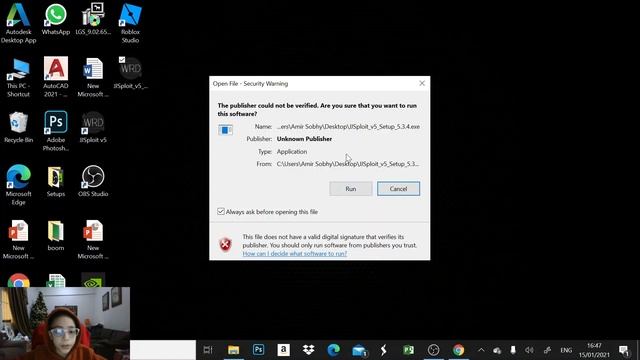Select the right New Microsoft PowerPoint file icon
This screenshot has height=360, width=640.
[x=93, y=240]
